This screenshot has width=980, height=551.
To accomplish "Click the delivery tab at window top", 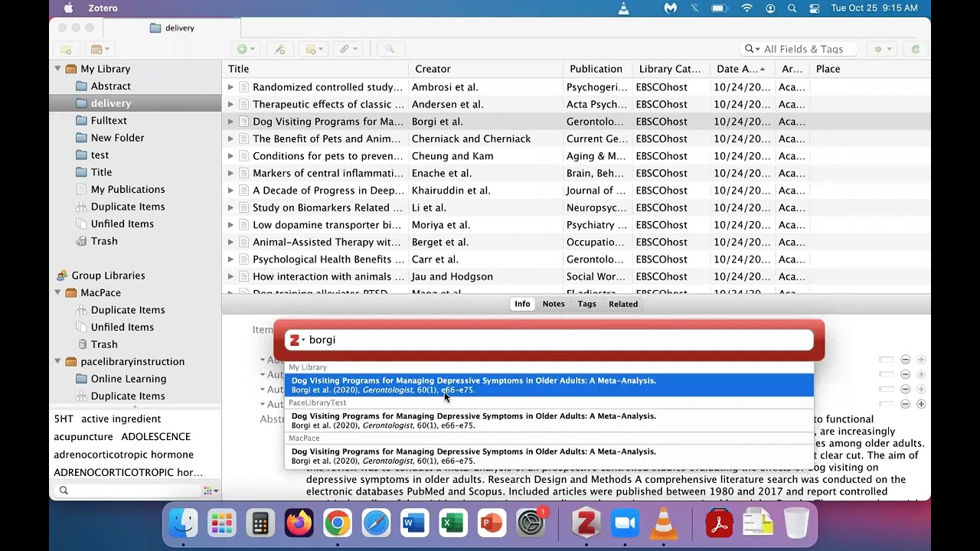I will (172, 28).
